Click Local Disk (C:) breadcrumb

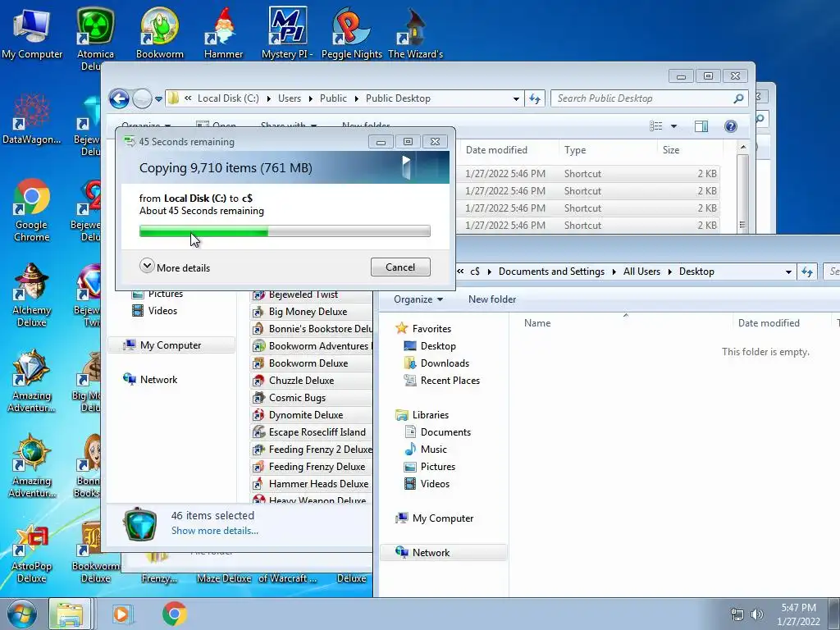pyautogui.click(x=228, y=98)
